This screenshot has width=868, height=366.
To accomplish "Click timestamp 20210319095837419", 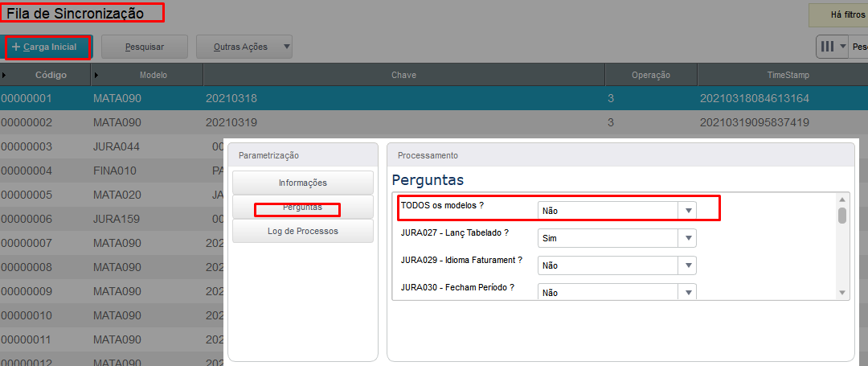I will 755,122.
